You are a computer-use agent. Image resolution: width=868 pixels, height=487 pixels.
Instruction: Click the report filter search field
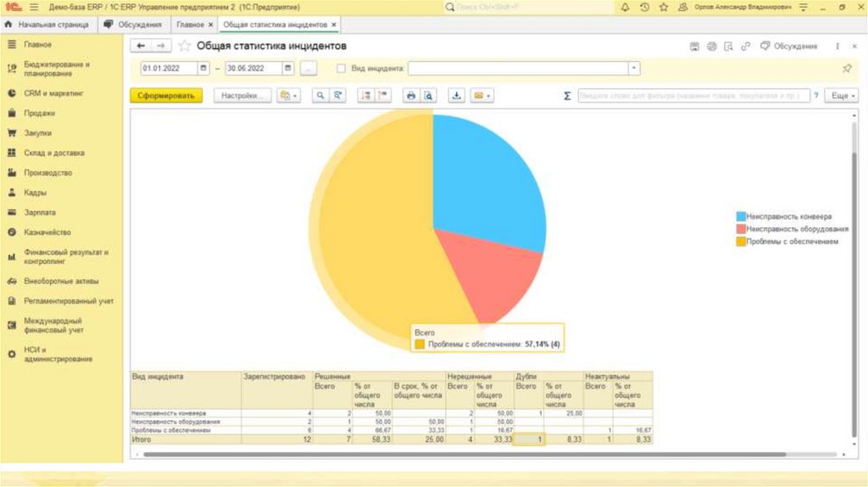click(x=693, y=96)
